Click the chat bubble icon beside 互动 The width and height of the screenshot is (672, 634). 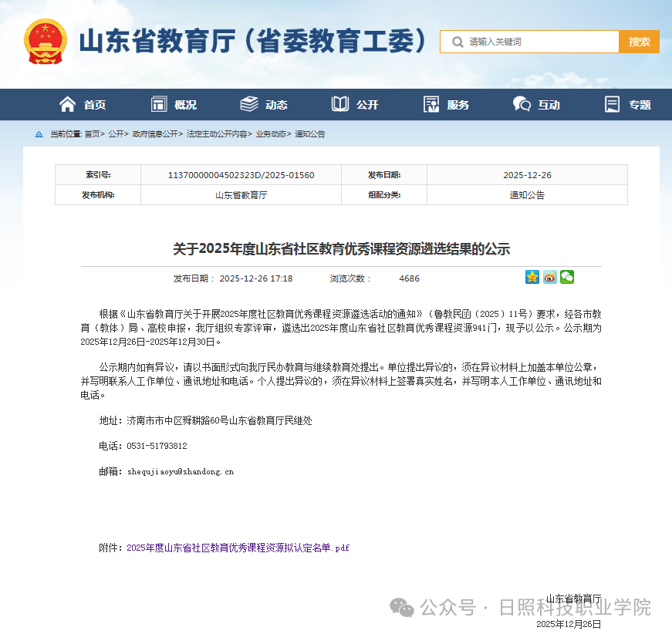[x=521, y=104]
